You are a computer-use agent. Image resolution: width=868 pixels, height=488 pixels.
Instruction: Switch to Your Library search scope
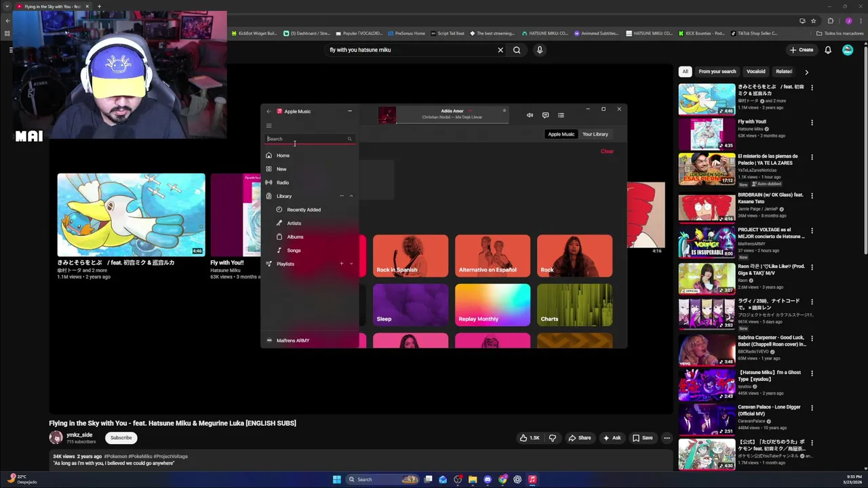tap(595, 134)
